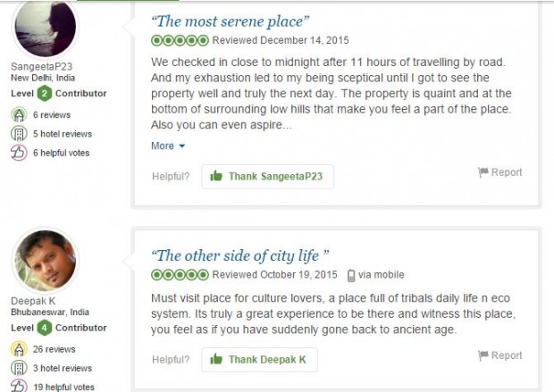Open SangeetaP23's profile photo
The height and width of the screenshot is (392, 554).
(x=46, y=27)
